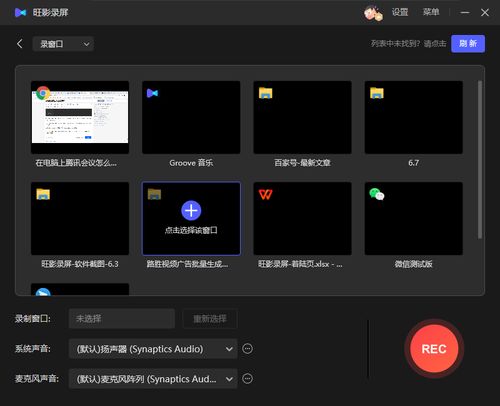Click the back arrow icon

pos(20,44)
